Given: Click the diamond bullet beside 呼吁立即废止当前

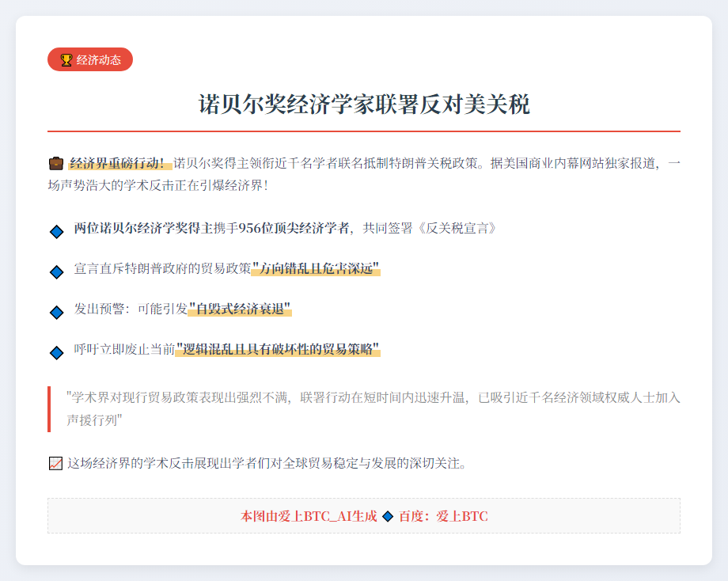Looking at the screenshot, I should pos(57,352).
